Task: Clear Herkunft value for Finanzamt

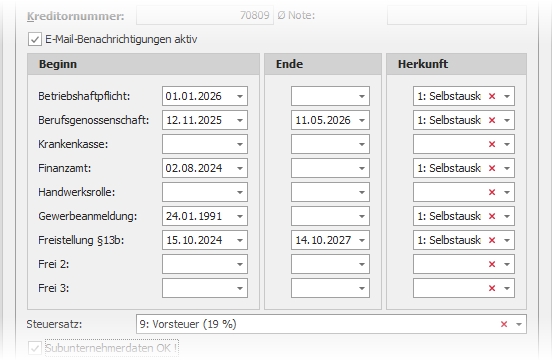Action: click(492, 168)
